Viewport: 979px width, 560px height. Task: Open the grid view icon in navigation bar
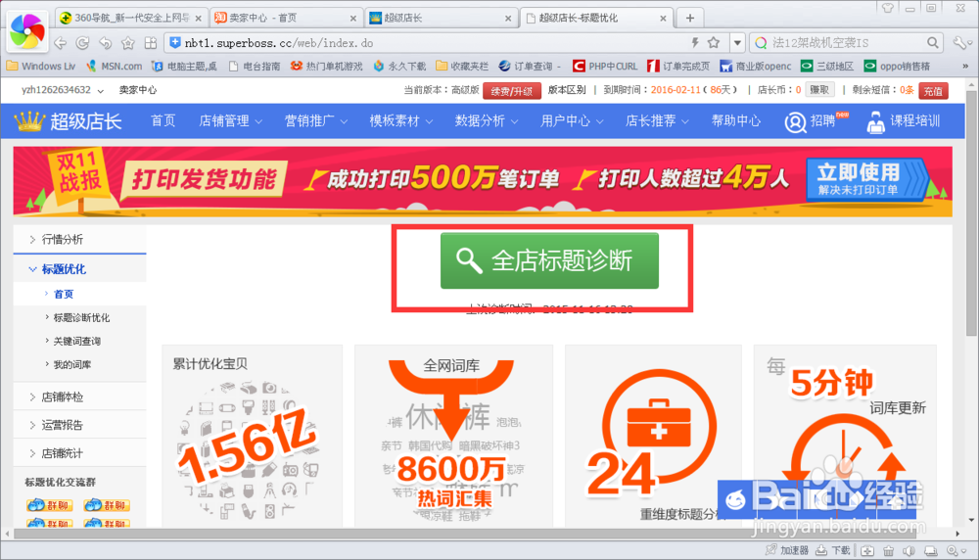click(x=151, y=43)
